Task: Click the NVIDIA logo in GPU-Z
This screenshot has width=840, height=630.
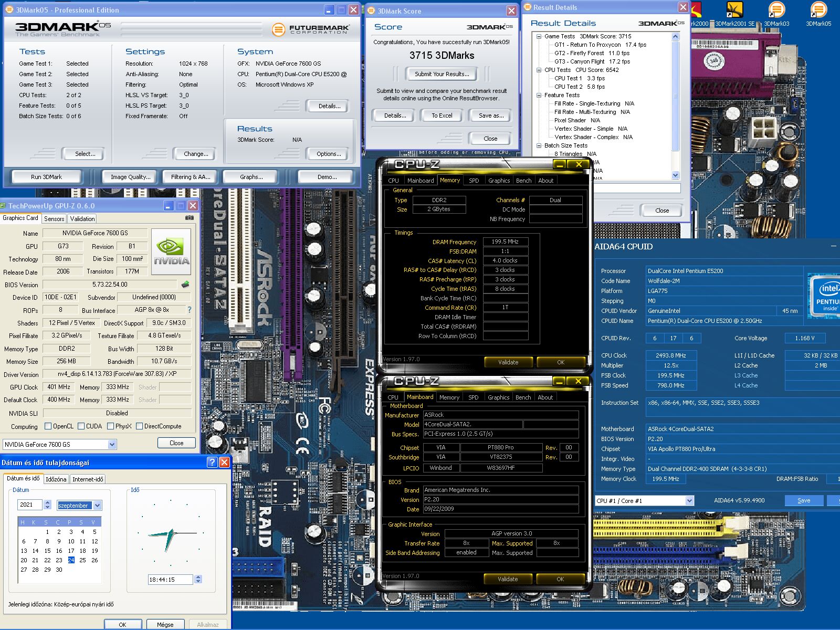Action: pyautogui.click(x=171, y=251)
